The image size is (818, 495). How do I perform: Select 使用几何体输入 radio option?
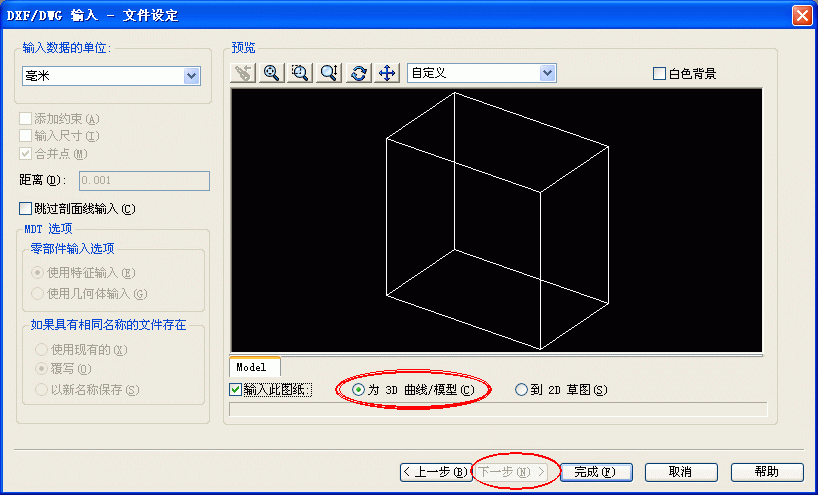pyautogui.click(x=37, y=294)
